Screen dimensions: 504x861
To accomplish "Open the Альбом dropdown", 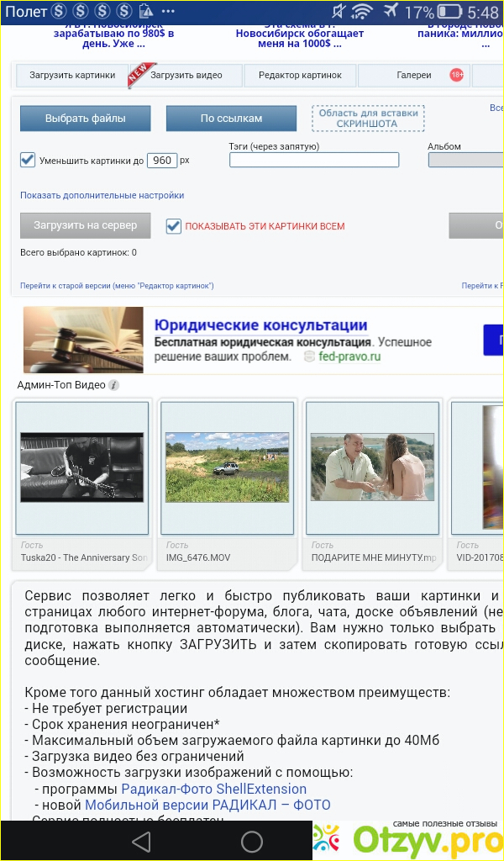I will point(465,160).
